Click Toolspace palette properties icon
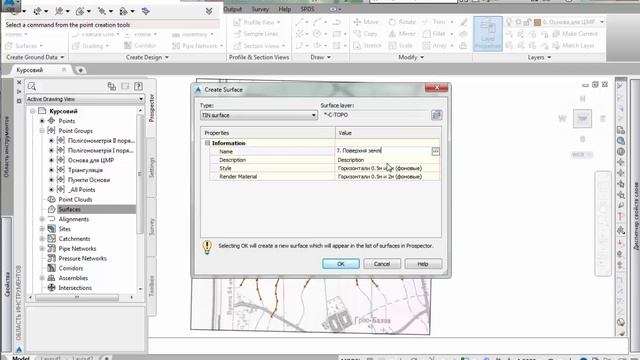 [19, 101]
